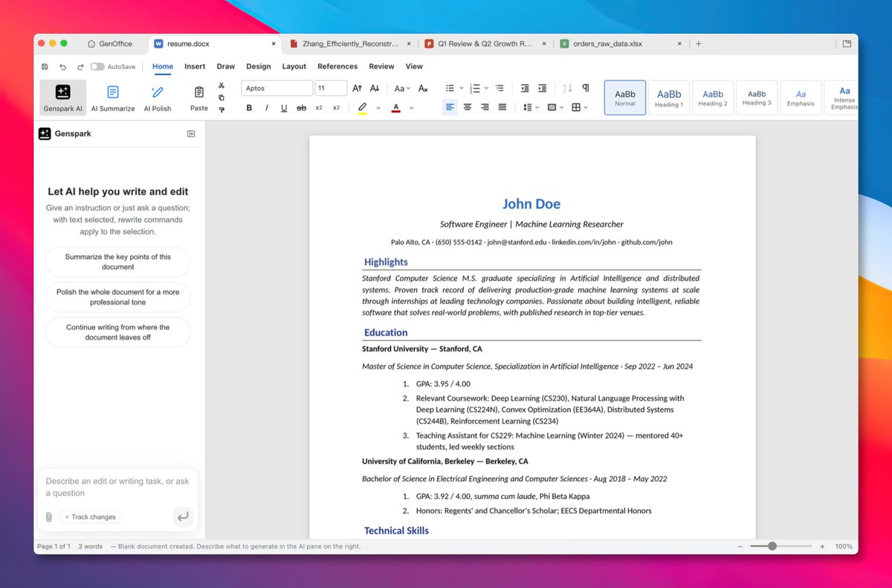Switch to the orders_raw_data.xlsx tab
The image size is (892, 588).
point(619,44)
